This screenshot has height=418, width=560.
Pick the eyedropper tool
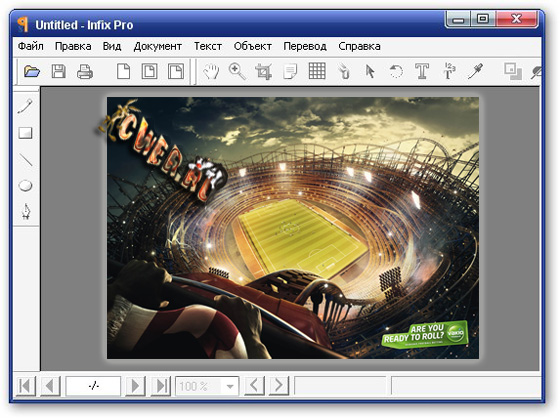(x=475, y=71)
